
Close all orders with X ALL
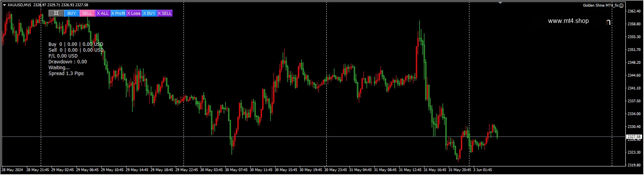pyautogui.click(x=103, y=13)
